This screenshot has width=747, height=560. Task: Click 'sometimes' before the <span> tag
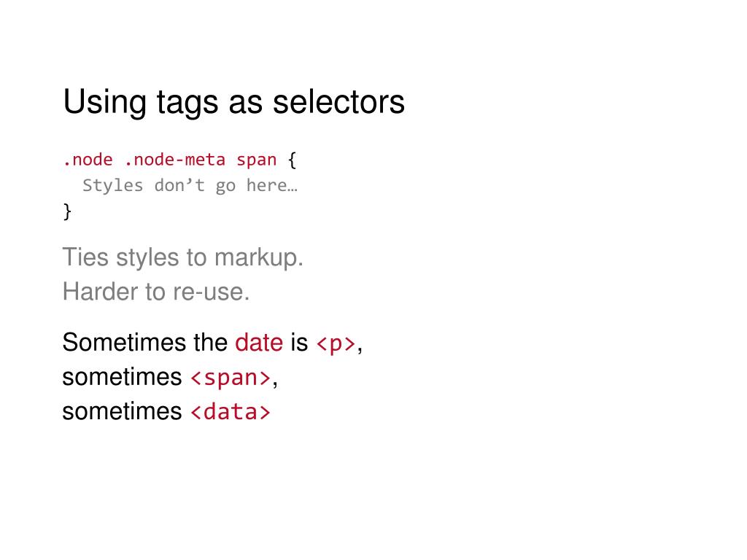tap(122, 377)
